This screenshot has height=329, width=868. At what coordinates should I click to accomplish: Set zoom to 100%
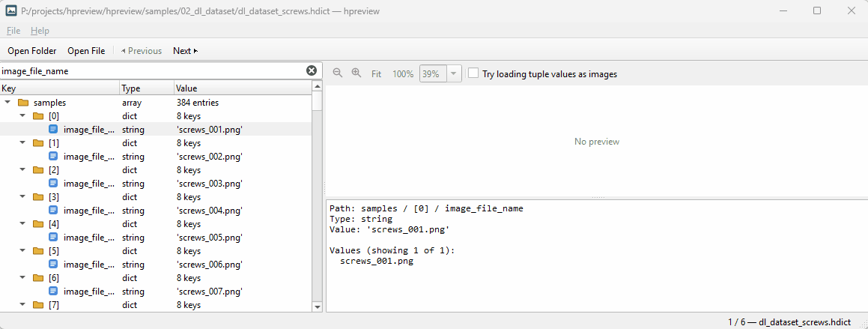tap(403, 73)
